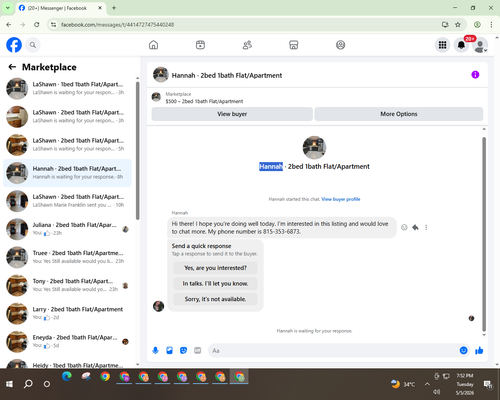Go back with Marketplace arrow
Image resolution: width=500 pixels, height=400 pixels.
12,67
